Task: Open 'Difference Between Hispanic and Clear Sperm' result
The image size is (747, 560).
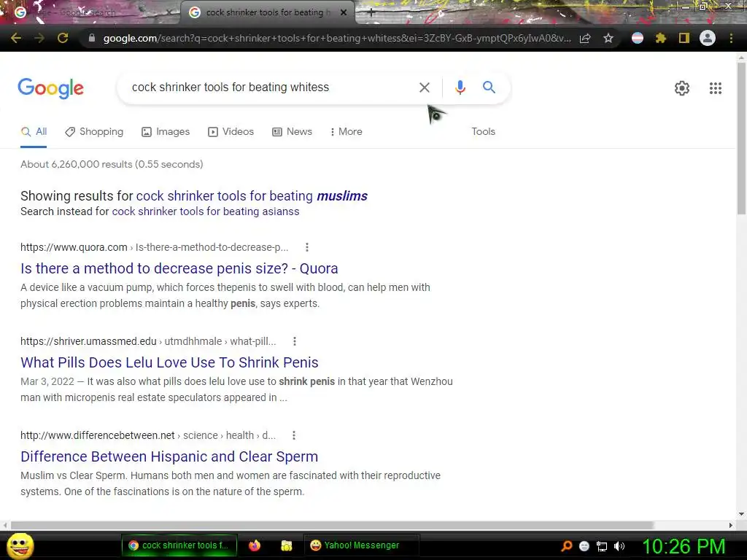Action: pyautogui.click(x=169, y=456)
